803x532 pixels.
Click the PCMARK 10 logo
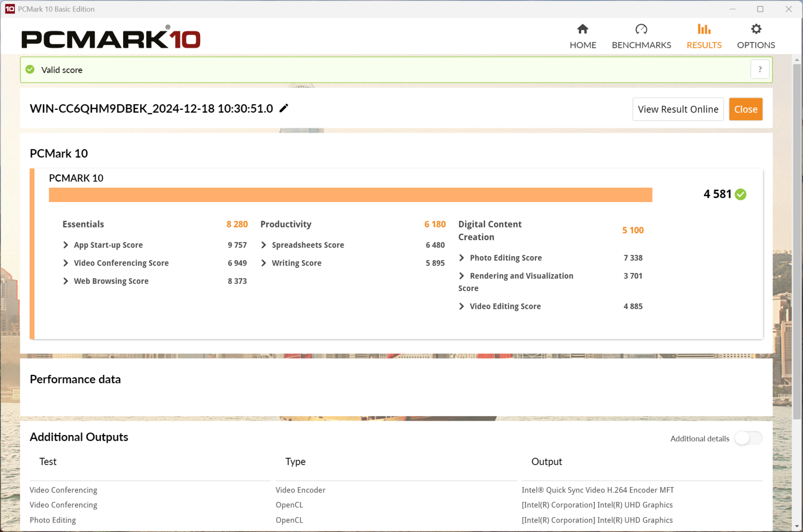(x=111, y=38)
